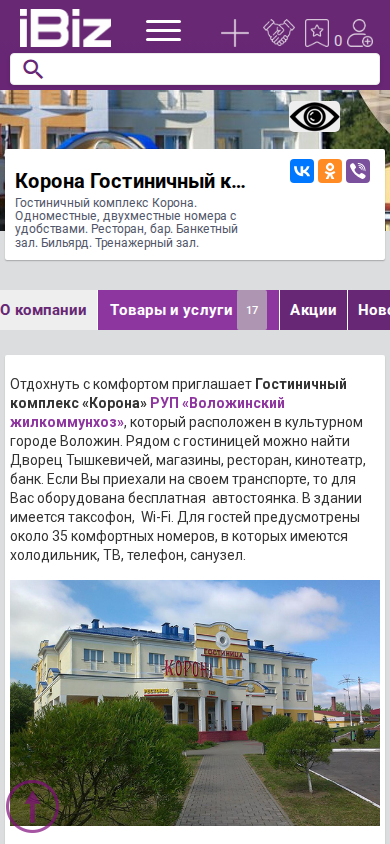The image size is (390, 844).
Task: Follow the РУП «Воложинский жилкоммунхоз» link
Action: click(x=147, y=412)
